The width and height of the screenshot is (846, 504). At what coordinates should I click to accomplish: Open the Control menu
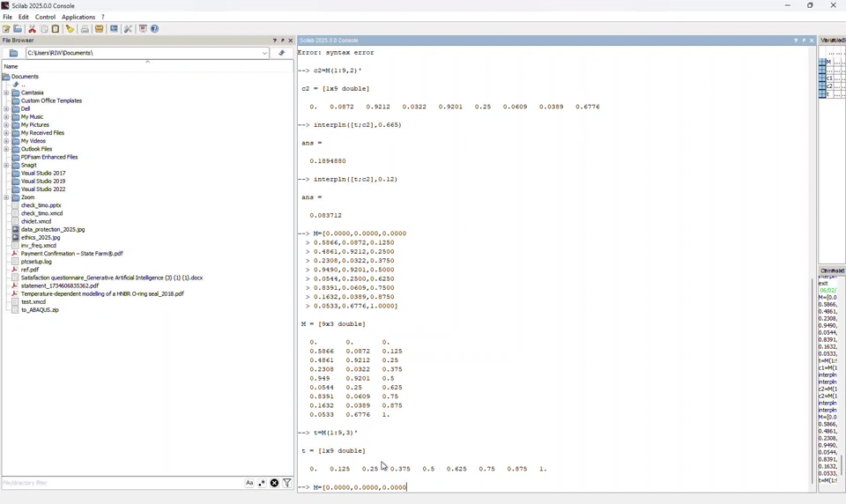point(45,18)
